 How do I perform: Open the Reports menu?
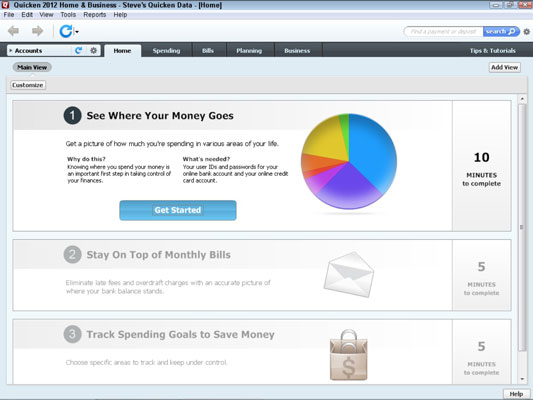[x=94, y=15]
